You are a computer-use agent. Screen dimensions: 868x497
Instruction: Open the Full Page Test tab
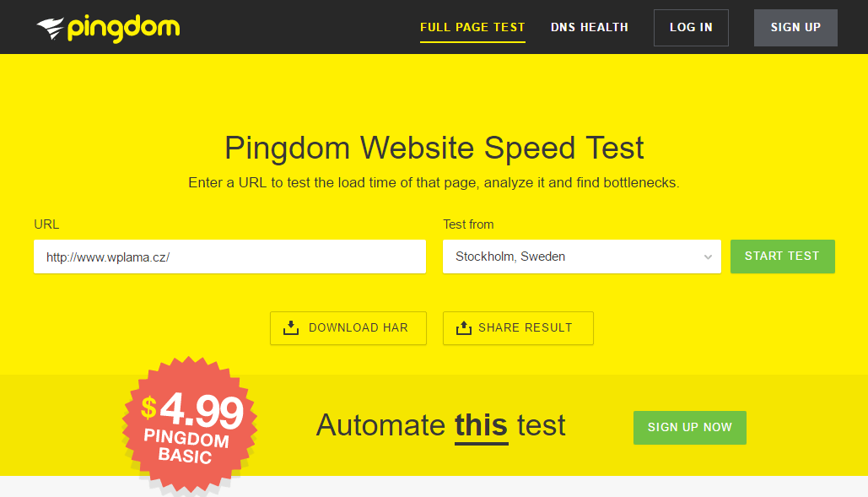[x=472, y=27]
